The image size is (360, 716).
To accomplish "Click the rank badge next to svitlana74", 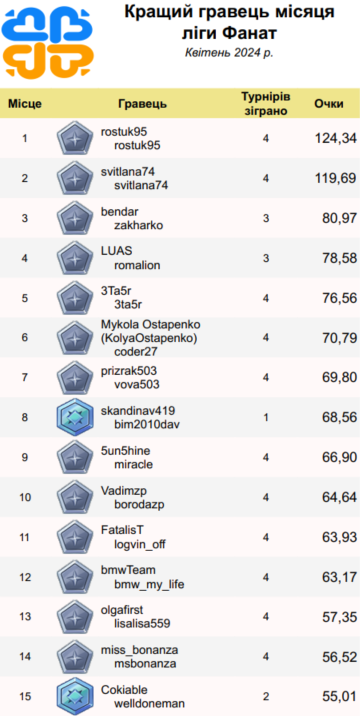I will click(x=74, y=178).
